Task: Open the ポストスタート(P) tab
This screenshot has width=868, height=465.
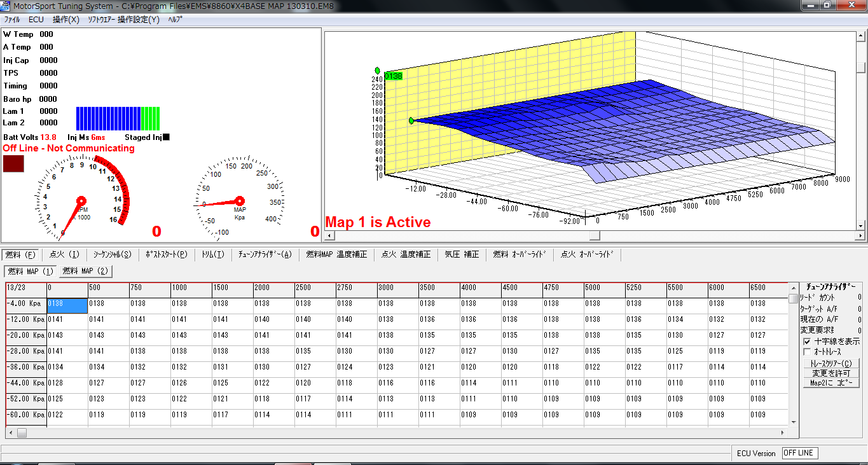Action: (166, 254)
